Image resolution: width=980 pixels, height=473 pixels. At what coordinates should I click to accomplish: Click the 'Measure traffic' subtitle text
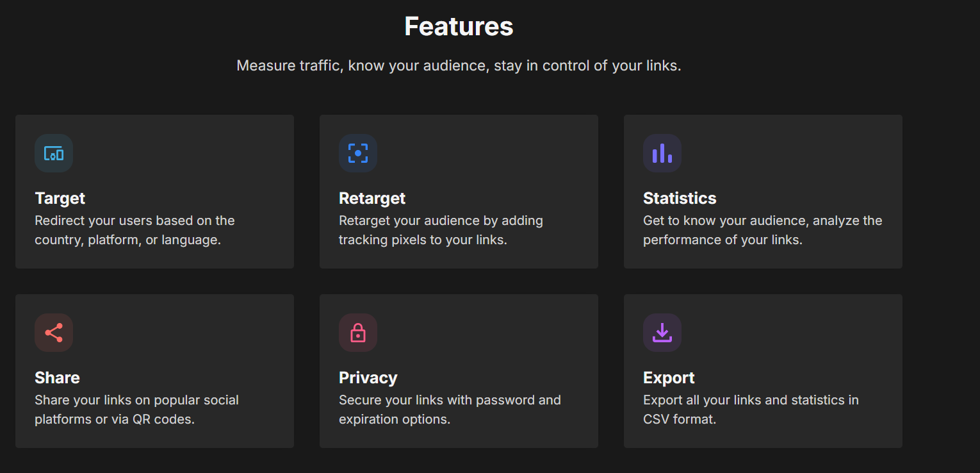pyautogui.click(x=459, y=65)
